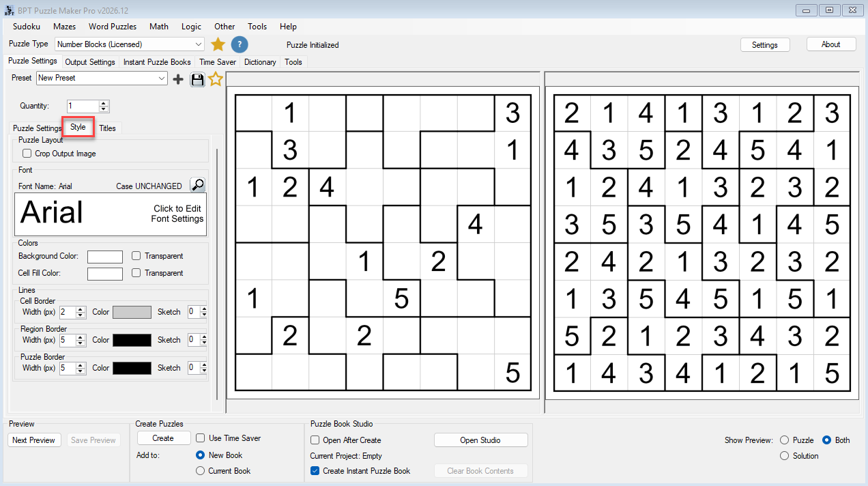Toggle Crop Output Image checkbox
The width and height of the screenshot is (868, 486).
[27, 154]
